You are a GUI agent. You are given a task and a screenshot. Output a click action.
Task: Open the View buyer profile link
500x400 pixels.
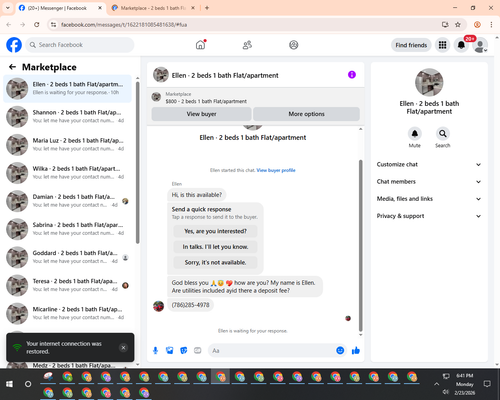276,170
